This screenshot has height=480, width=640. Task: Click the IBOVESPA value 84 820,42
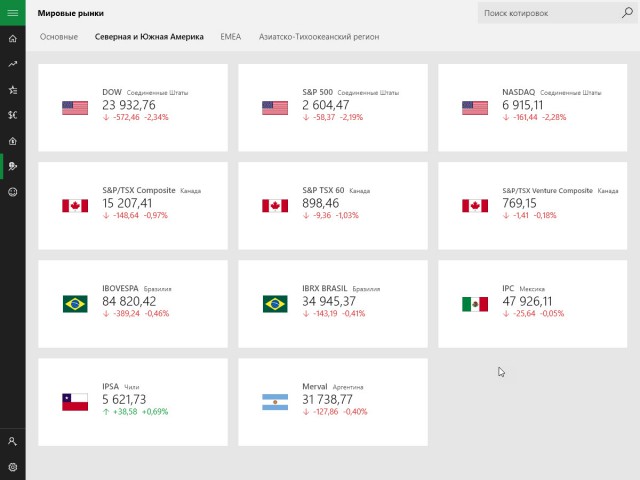point(129,302)
